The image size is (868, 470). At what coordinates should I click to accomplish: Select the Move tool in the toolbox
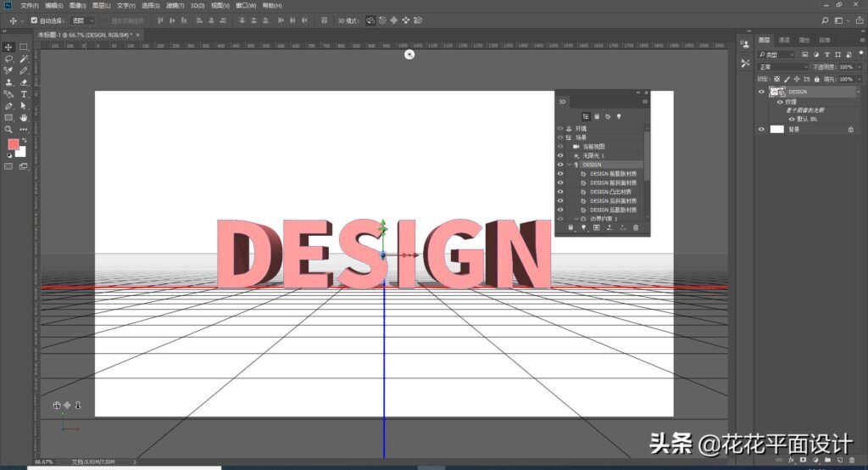click(8, 48)
